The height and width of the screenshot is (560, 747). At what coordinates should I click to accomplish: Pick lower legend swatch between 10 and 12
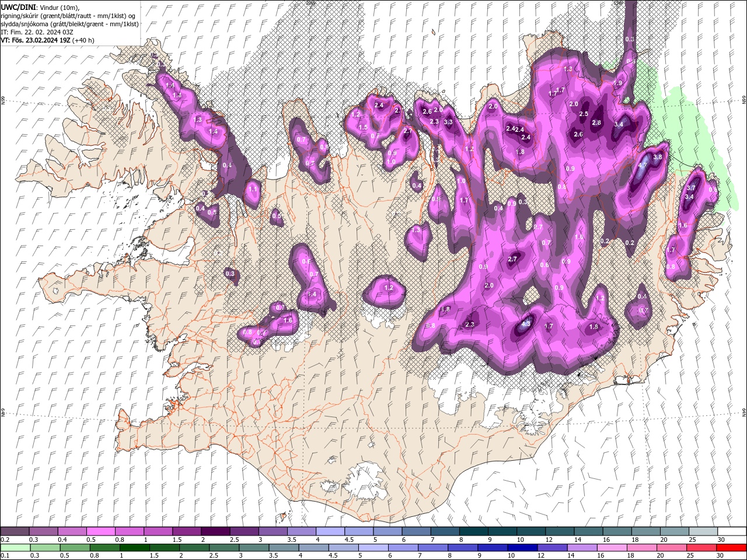(x=522, y=548)
